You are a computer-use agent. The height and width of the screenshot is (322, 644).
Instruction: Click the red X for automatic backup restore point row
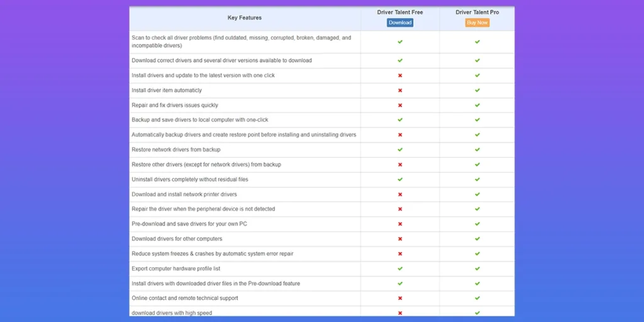(400, 135)
